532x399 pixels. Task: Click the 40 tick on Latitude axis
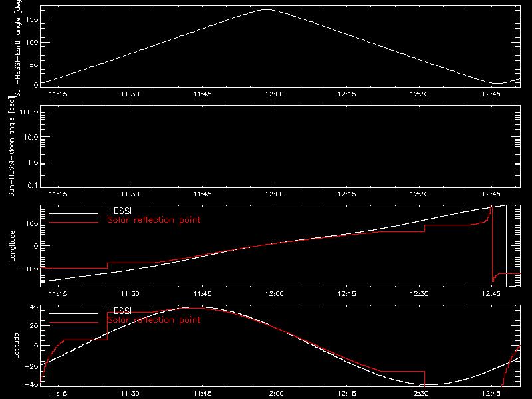pos(34,307)
